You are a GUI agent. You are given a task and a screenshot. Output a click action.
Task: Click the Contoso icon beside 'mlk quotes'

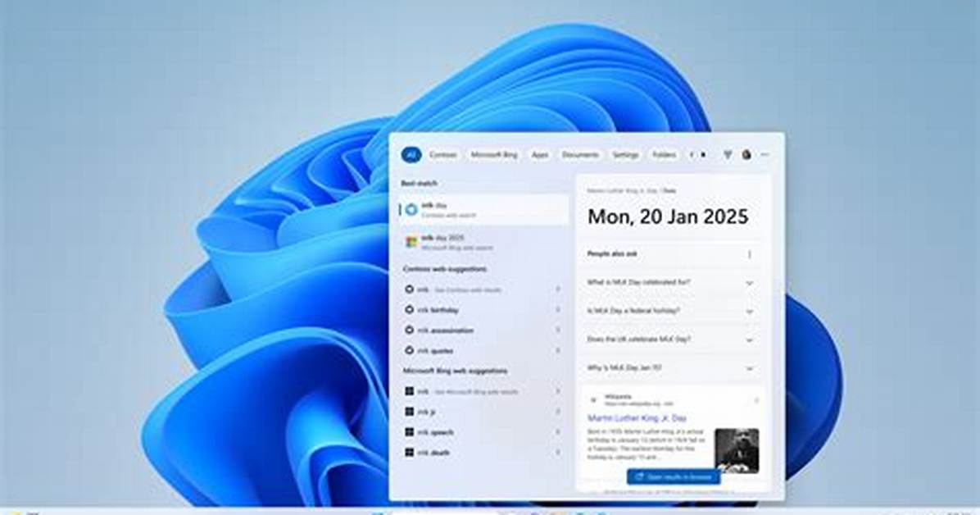coord(410,350)
